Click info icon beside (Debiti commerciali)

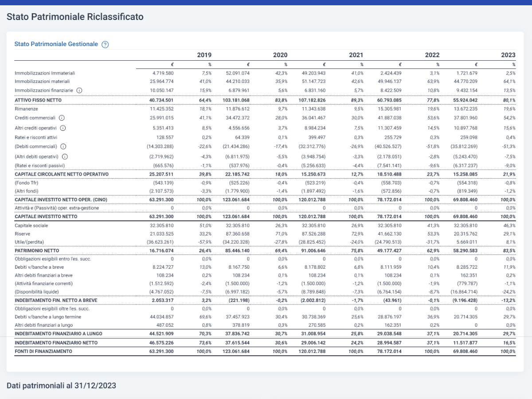(63, 146)
